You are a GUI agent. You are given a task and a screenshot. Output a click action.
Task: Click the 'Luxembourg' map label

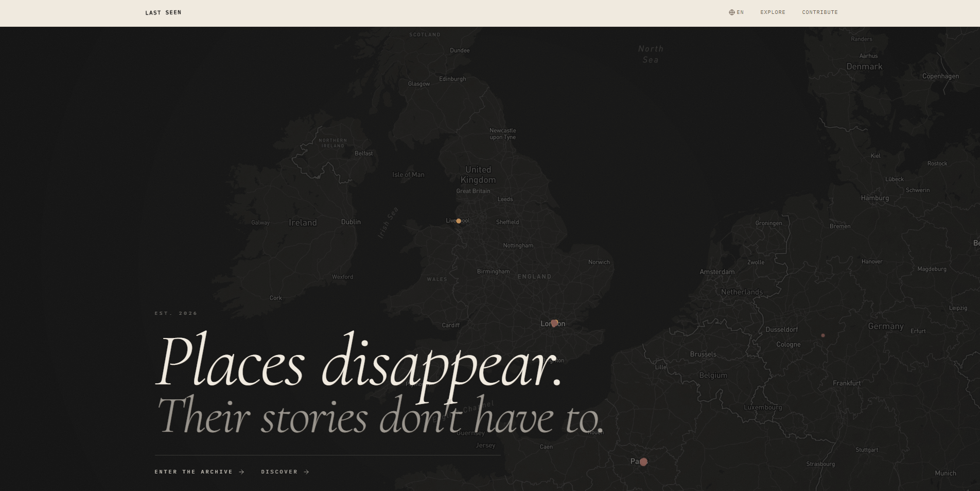point(763,408)
